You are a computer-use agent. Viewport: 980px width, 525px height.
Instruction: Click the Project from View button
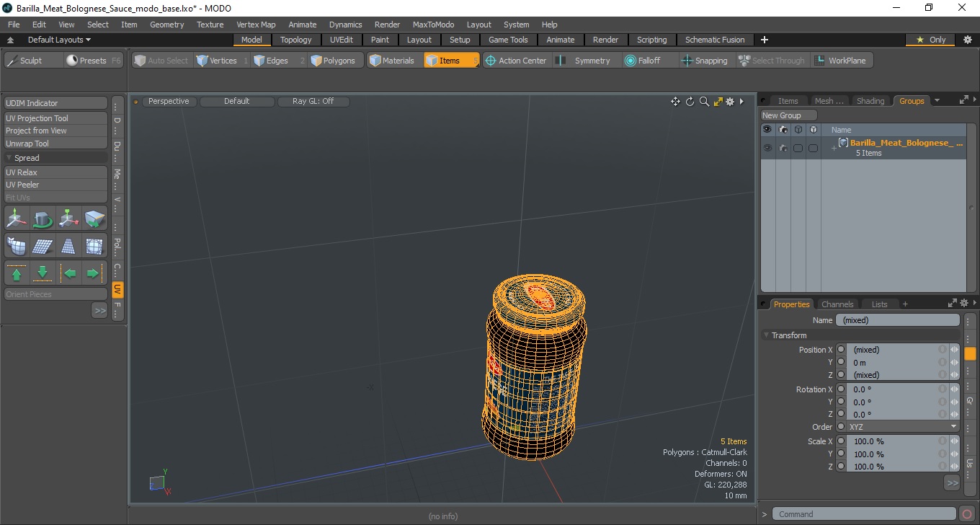point(56,131)
